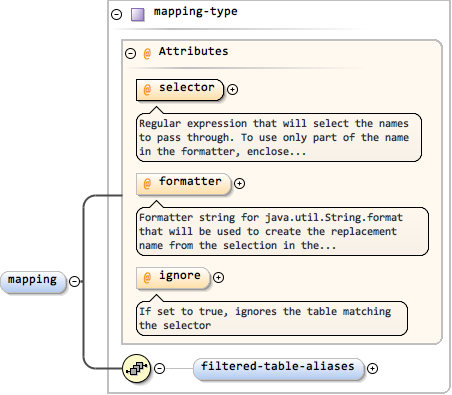The width and height of the screenshot is (452, 395).
Task: Expand the formatter attribute details
Action: (239, 183)
